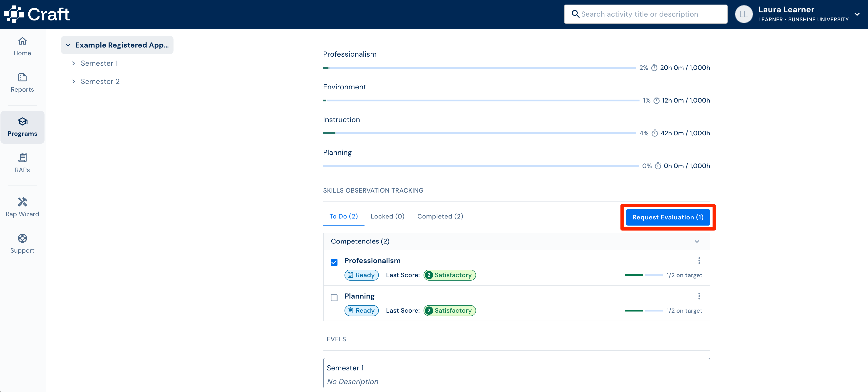Open the Support lifebuoy icon
This screenshot has width=868, height=392.
(22, 238)
